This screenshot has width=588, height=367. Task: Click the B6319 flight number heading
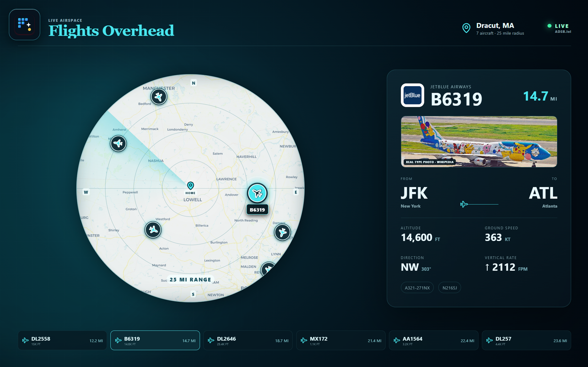coord(456,100)
